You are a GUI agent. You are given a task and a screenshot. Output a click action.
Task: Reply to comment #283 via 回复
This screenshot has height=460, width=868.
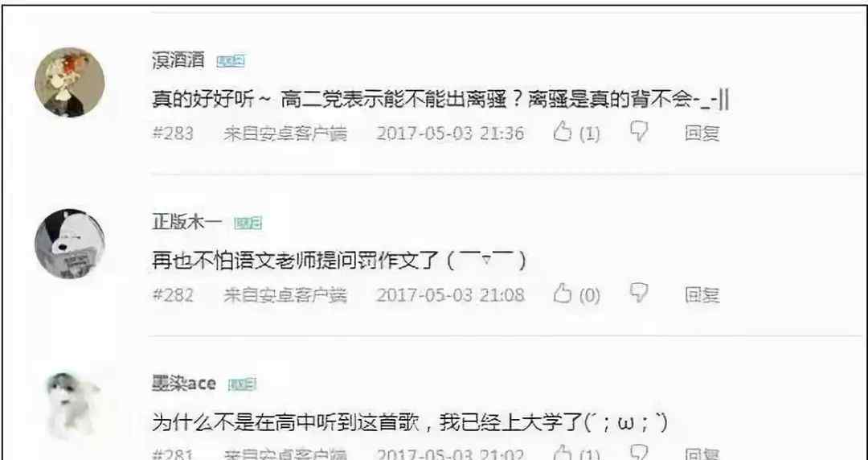702,133
